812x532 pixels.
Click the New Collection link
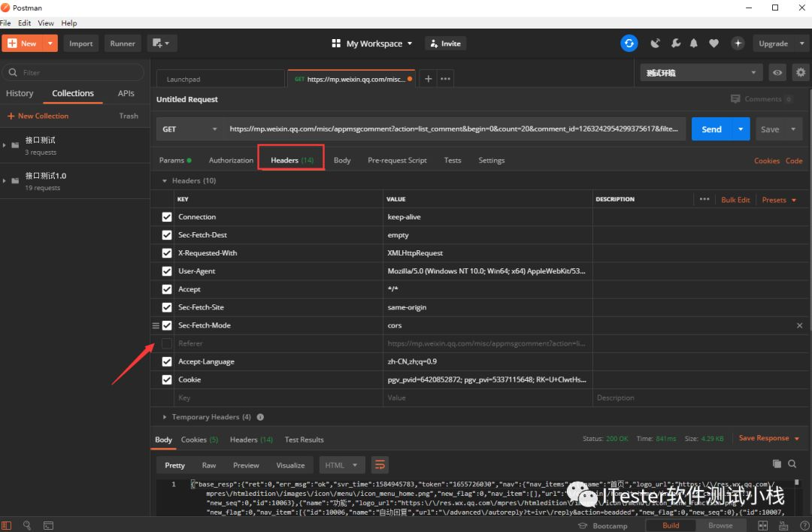pos(38,116)
